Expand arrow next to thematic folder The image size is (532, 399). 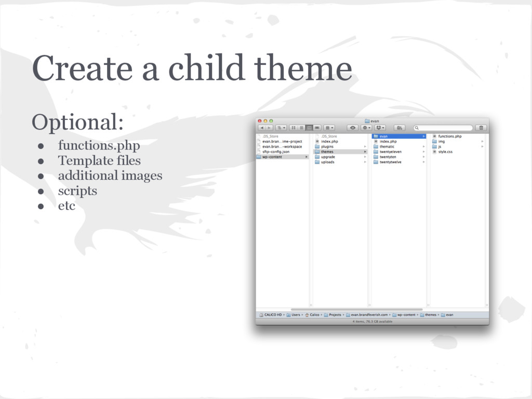(x=423, y=147)
